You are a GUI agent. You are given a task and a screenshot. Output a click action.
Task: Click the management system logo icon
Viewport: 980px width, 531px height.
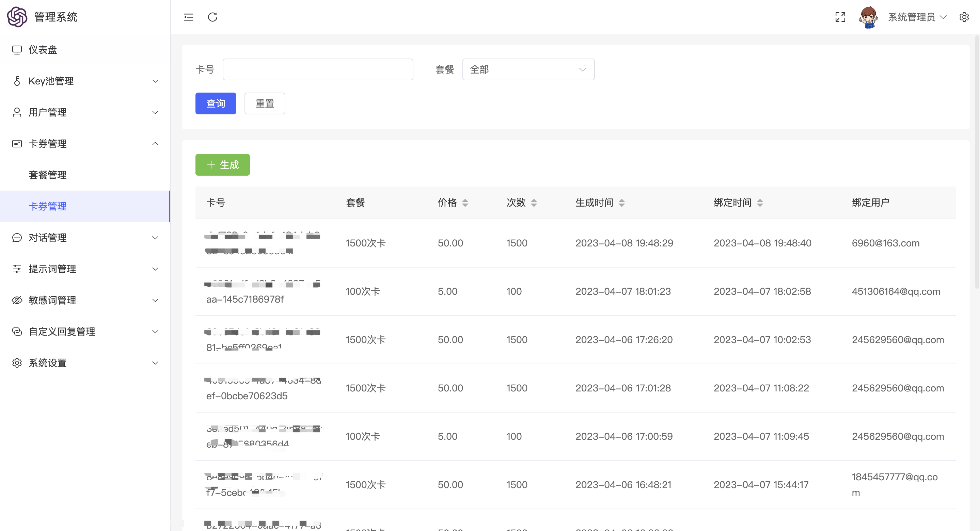pos(17,17)
